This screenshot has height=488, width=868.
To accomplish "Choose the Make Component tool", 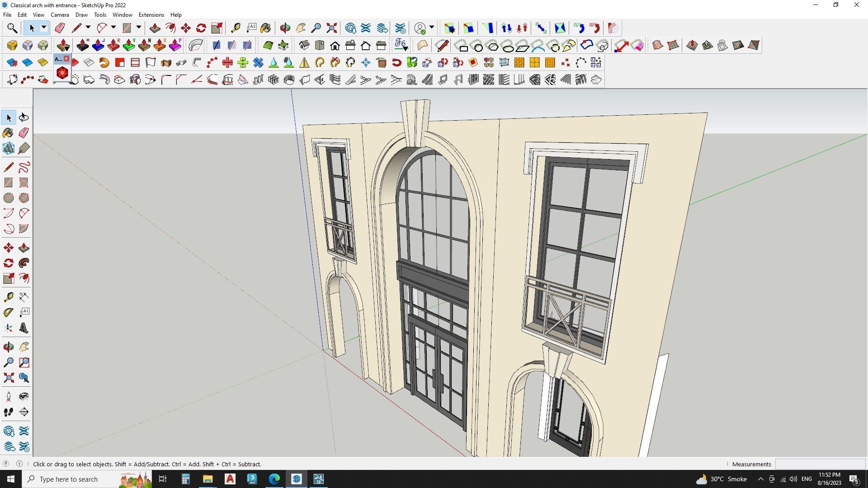I will tap(9, 148).
